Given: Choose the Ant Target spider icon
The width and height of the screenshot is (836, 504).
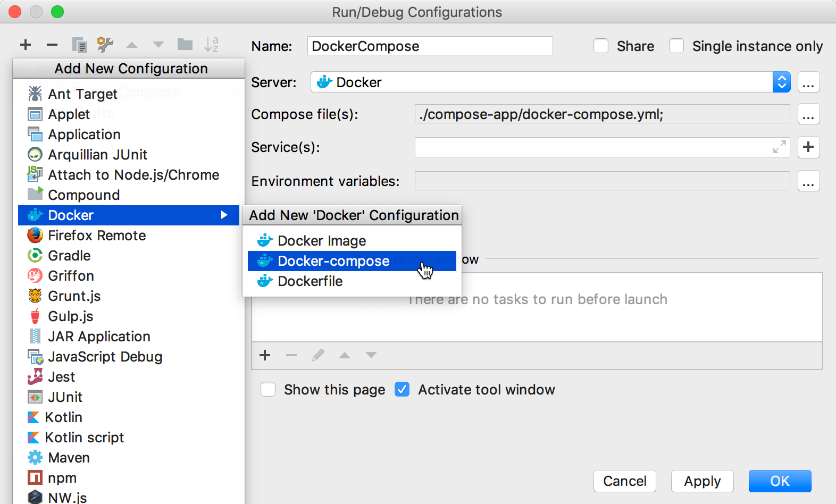Looking at the screenshot, I should (x=35, y=94).
